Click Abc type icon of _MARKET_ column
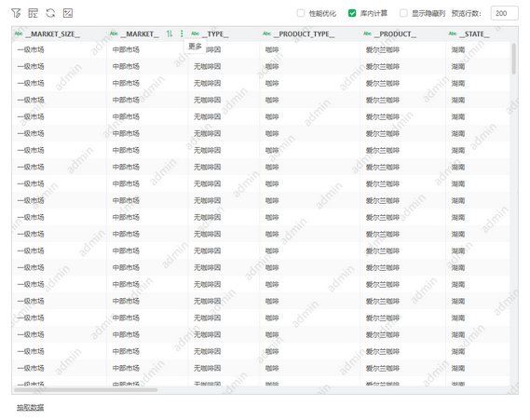 coord(114,34)
